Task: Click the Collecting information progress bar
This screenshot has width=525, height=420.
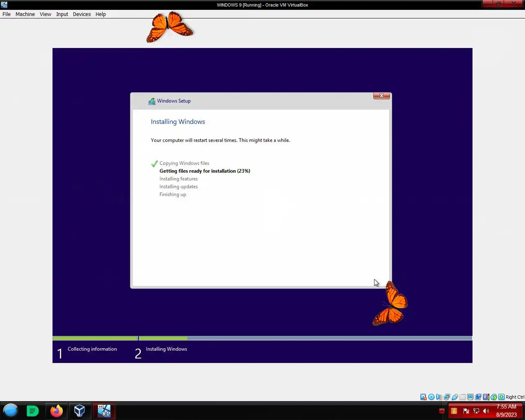Action: [95, 338]
